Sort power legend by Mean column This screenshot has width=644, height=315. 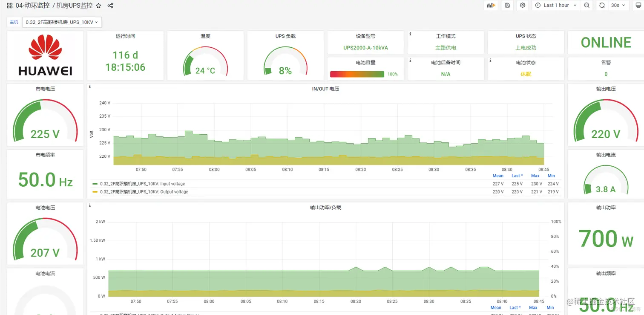coord(496,307)
